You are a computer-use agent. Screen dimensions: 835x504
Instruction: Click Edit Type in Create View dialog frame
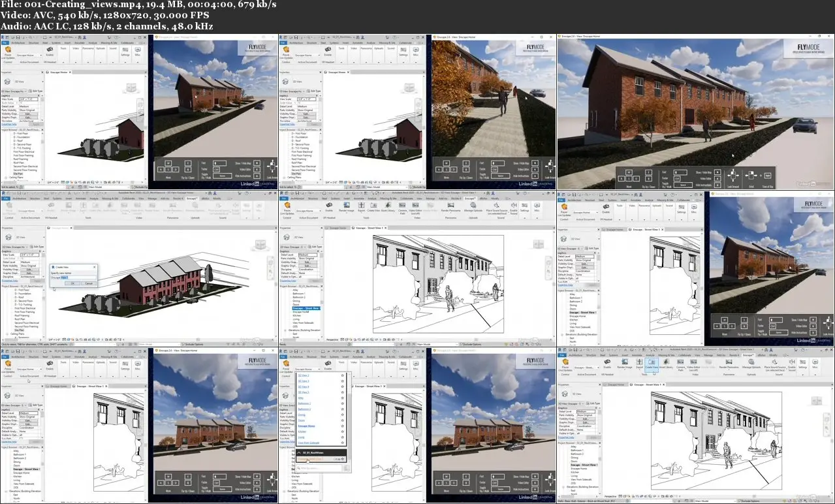coord(37,247)
